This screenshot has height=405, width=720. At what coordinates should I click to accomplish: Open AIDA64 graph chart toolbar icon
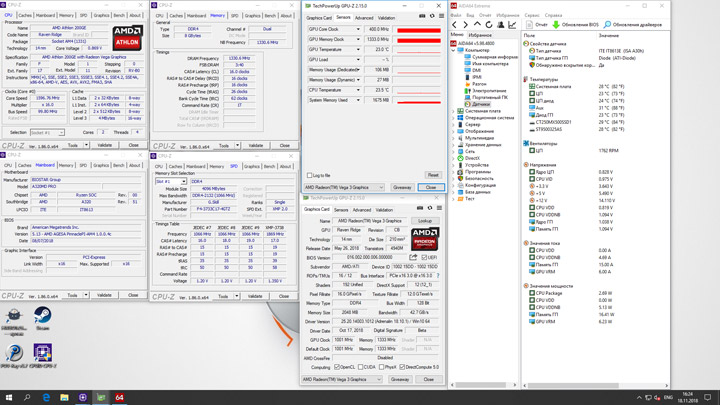[512, 25]
